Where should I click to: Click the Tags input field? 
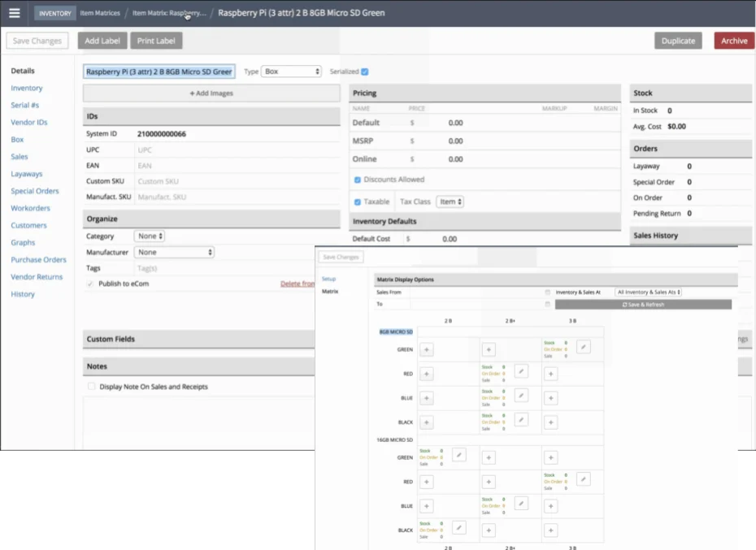point(224,268)
